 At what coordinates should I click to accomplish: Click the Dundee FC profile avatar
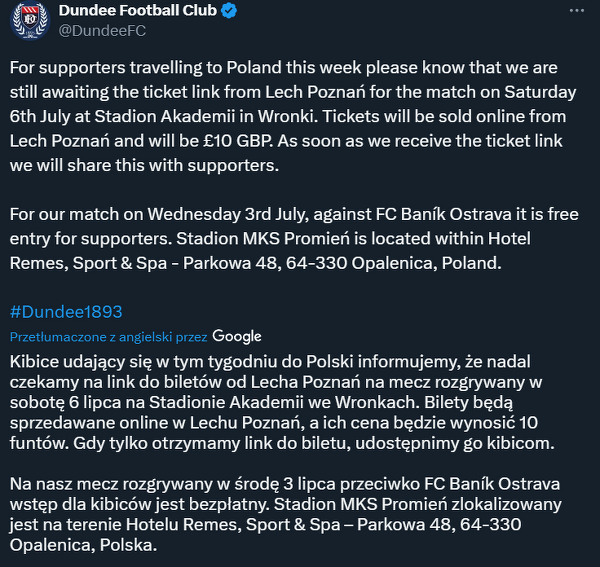[x=29, y=20]
